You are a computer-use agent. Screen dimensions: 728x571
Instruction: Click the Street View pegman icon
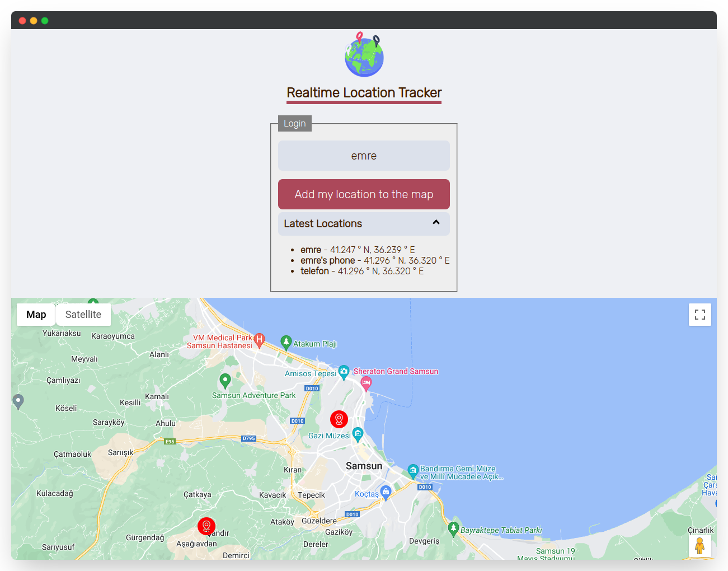pyautogui.click(x=699, y=545)
